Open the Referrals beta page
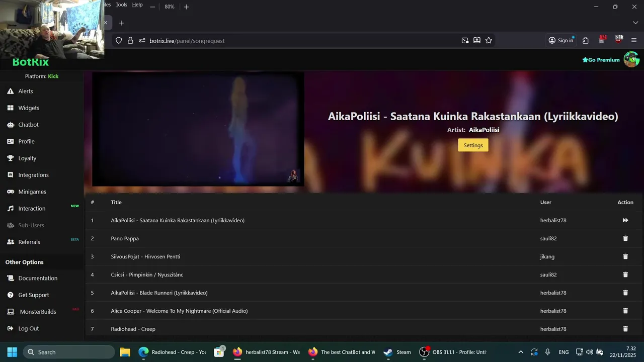Image resolution: width=644 pixels, height=362 pixels. point(29,242)
